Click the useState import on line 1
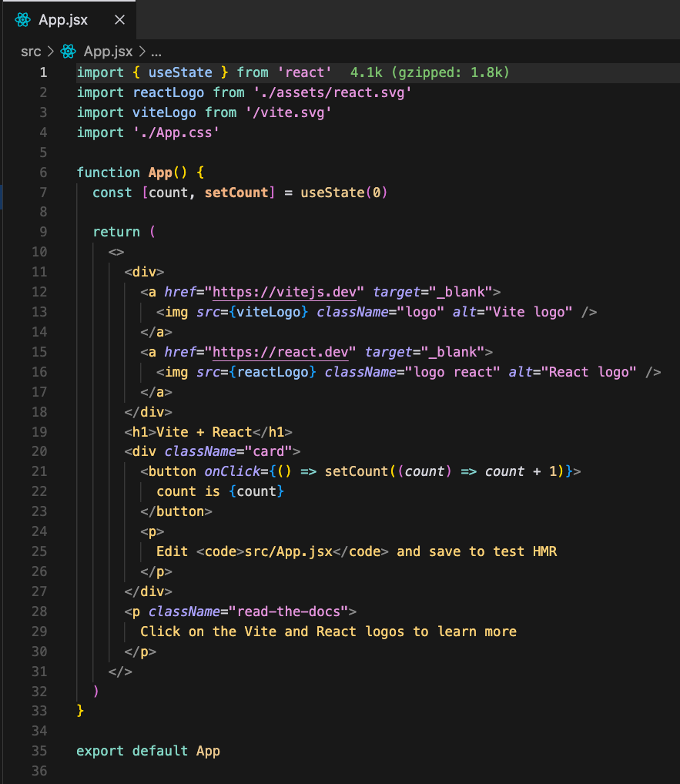This screenshot has height=784, width=680. tap(180, 72)
